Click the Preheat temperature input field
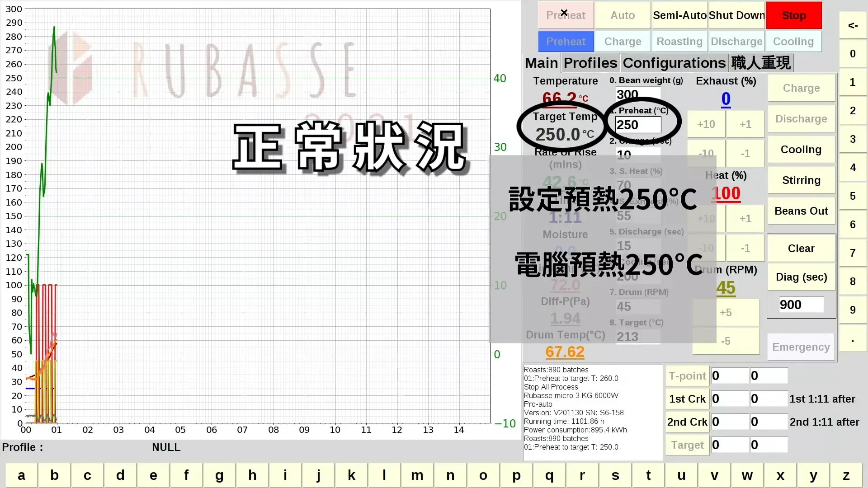This screenshot has height=488, width=868. point(638,125)
